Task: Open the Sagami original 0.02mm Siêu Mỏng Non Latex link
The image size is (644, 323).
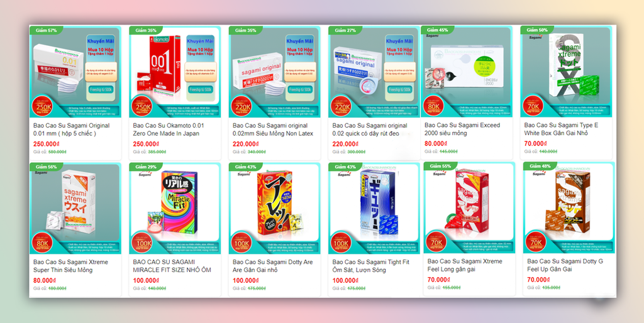Action: pyautogui.click(x=273, y=129)
